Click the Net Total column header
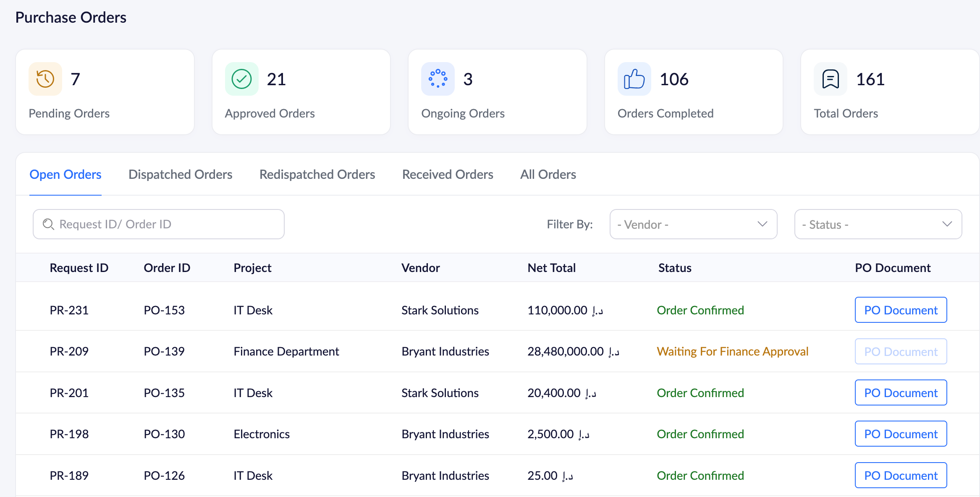Image resolution: width=980 pixels, height=497 pixels. 551,268
